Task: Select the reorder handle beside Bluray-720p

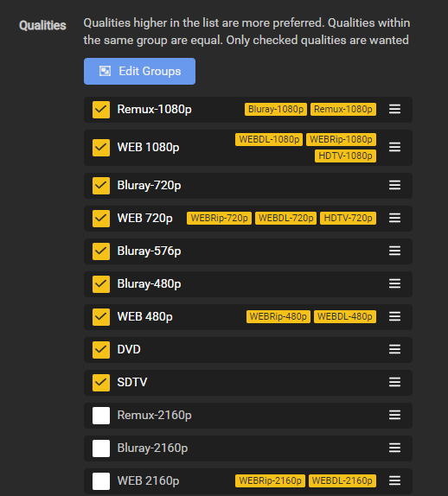Action: (x=394, y=186)
